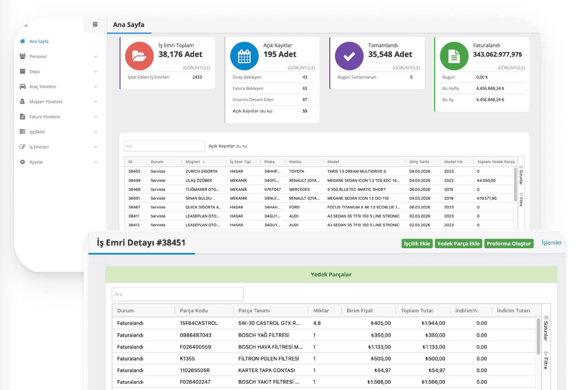Viewport: 588px width, 390px height.
Task: Click the red folder İş Emri Toplam icon
Action: (x=139, y=56)
